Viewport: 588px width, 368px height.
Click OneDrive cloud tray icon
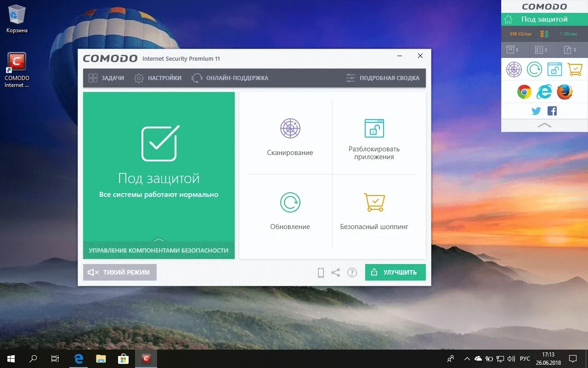pyautogui.click(x=478, y=359)
